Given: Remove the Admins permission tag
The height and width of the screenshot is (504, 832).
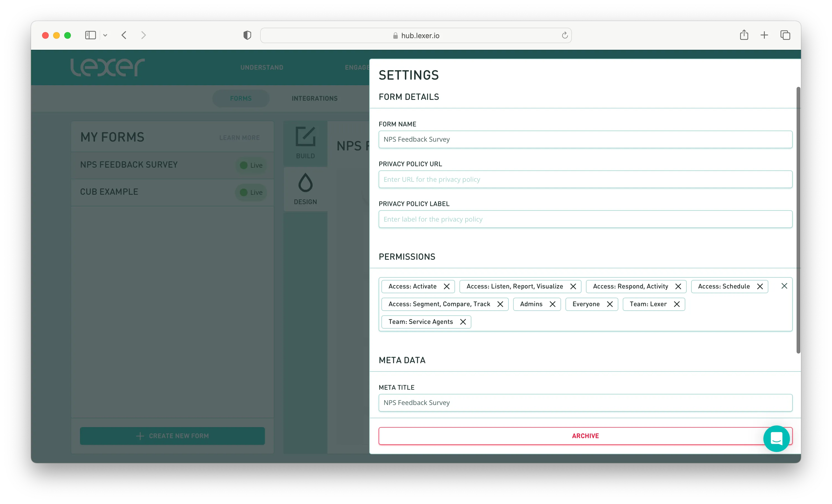Looking at the screenshot, I should point(552,304).
